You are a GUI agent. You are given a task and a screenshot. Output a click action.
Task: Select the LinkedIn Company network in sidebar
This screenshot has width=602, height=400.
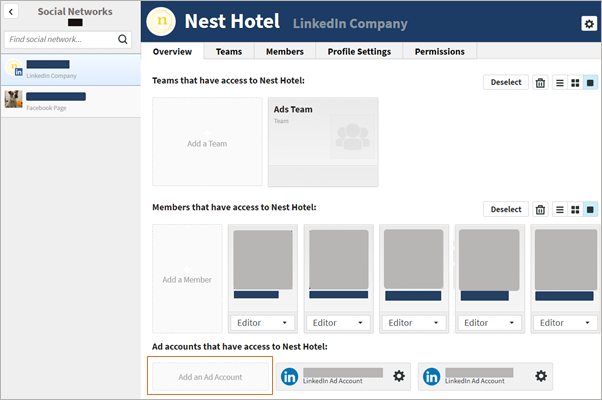pos(71,69)
